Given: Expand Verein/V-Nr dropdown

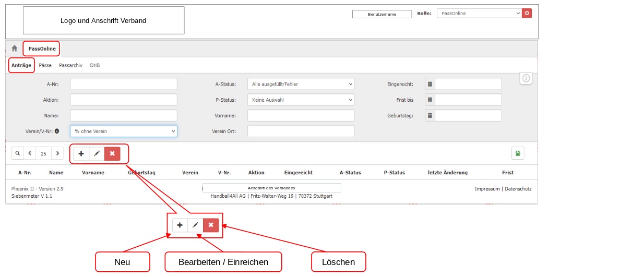Looking at the screenshot, I should (x=124, y=131).
